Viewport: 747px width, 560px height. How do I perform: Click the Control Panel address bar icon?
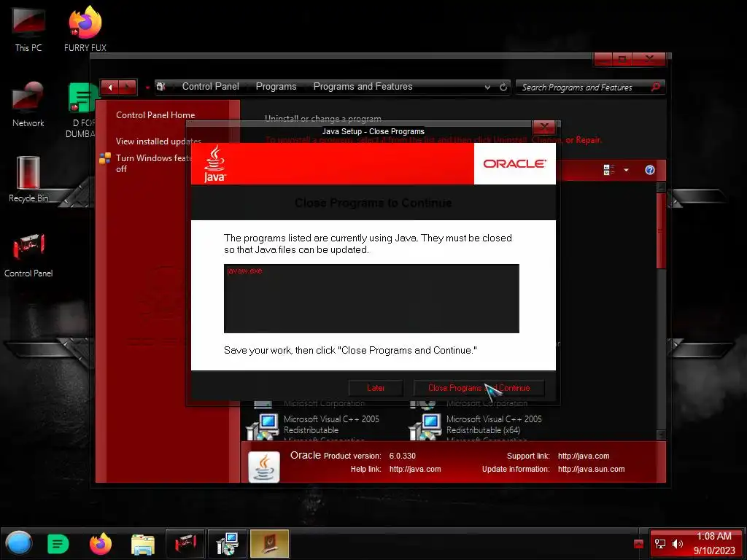[x=161, y=86]
